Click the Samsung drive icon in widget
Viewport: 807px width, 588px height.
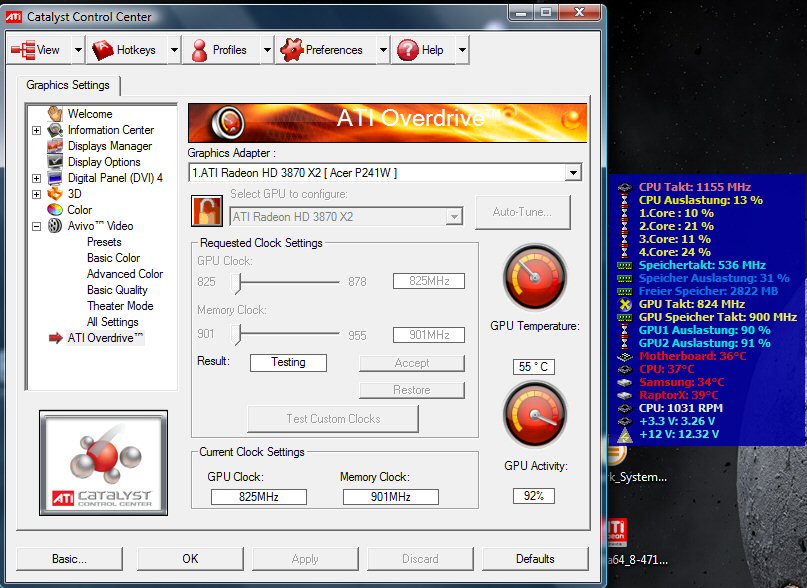click(624, 383)
